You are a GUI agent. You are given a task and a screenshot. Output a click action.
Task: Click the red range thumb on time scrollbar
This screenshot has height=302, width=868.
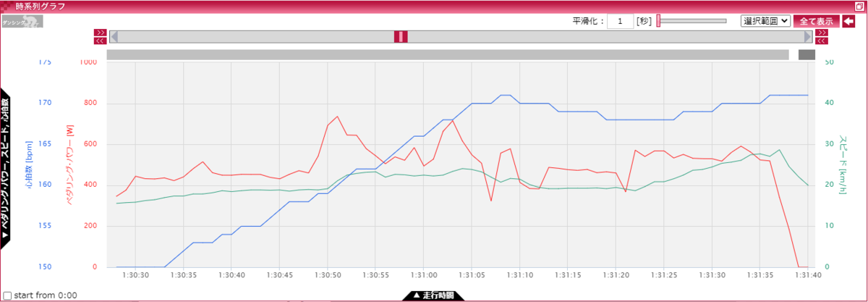coord(401,37)
